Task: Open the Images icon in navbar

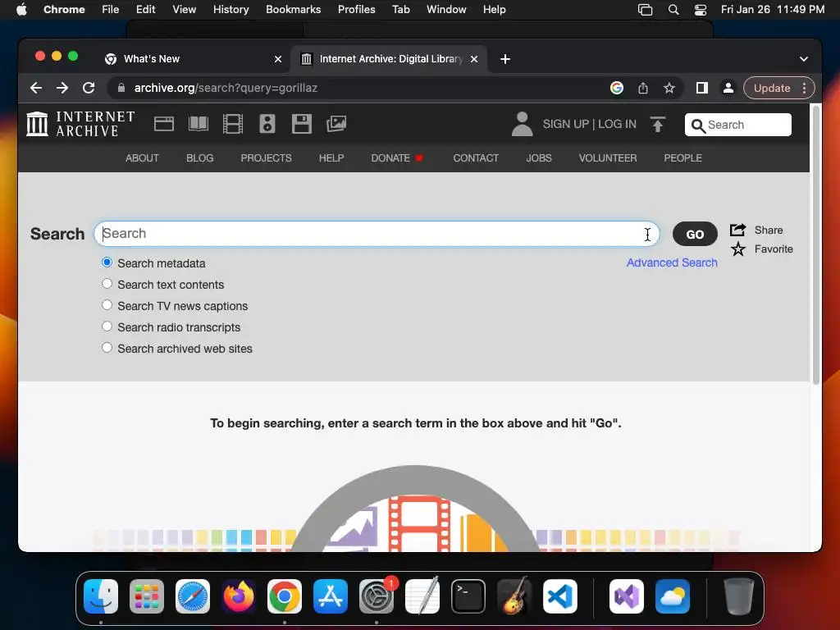Action: [336, 124]
